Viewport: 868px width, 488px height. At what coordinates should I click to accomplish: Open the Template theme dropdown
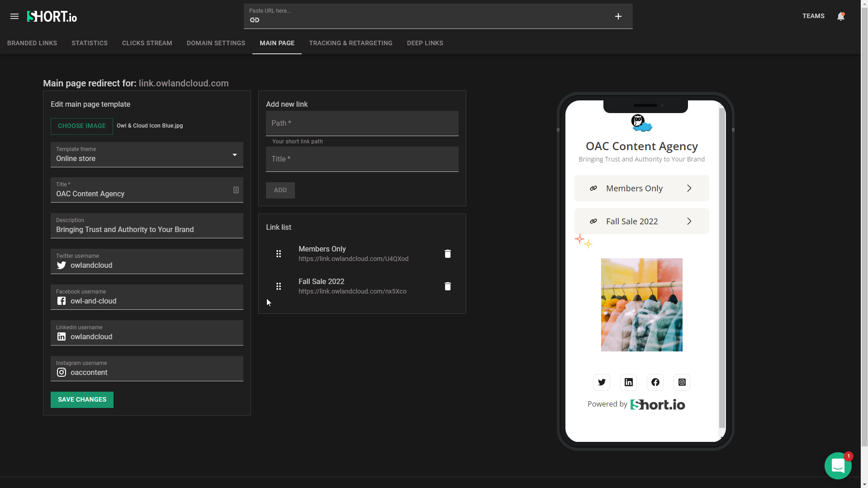(x=147, y=155)
